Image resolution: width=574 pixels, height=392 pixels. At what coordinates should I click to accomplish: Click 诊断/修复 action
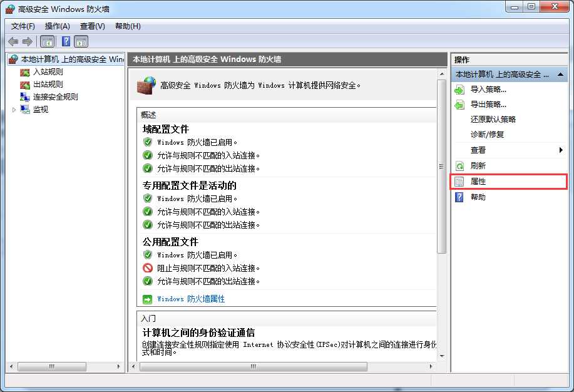point(487,135)
